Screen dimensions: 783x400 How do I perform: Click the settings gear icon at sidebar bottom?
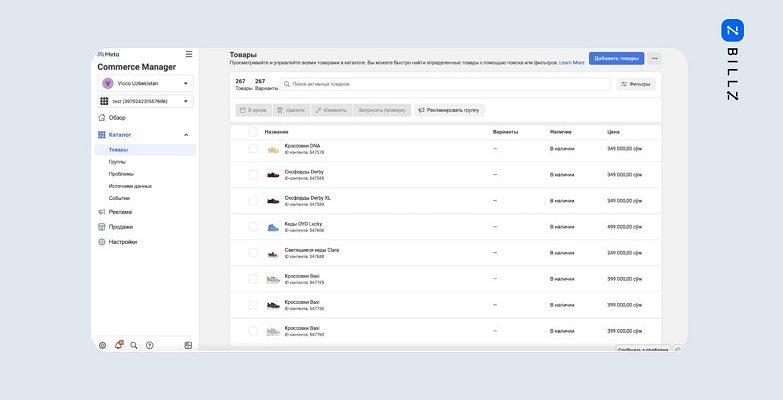point(102,345)
